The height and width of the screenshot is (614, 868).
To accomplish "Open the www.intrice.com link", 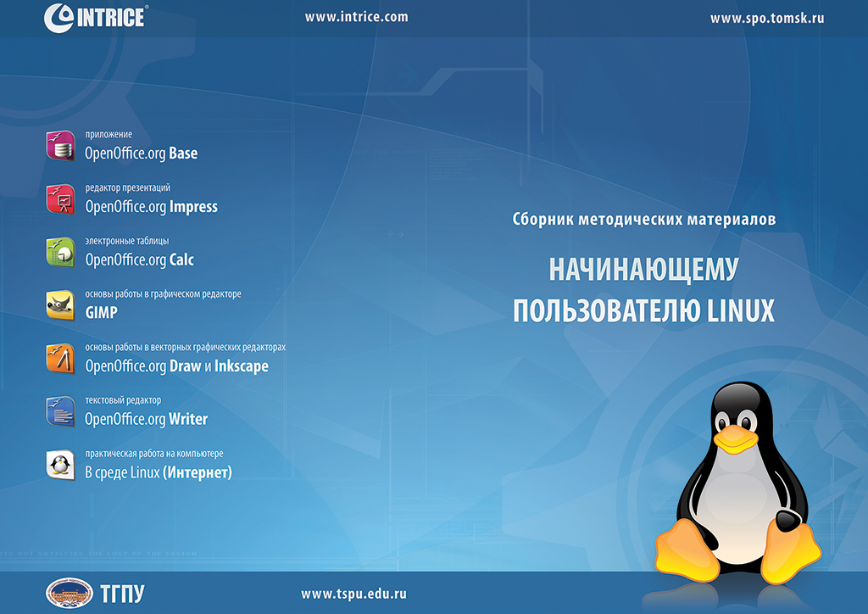I will 357,17.
